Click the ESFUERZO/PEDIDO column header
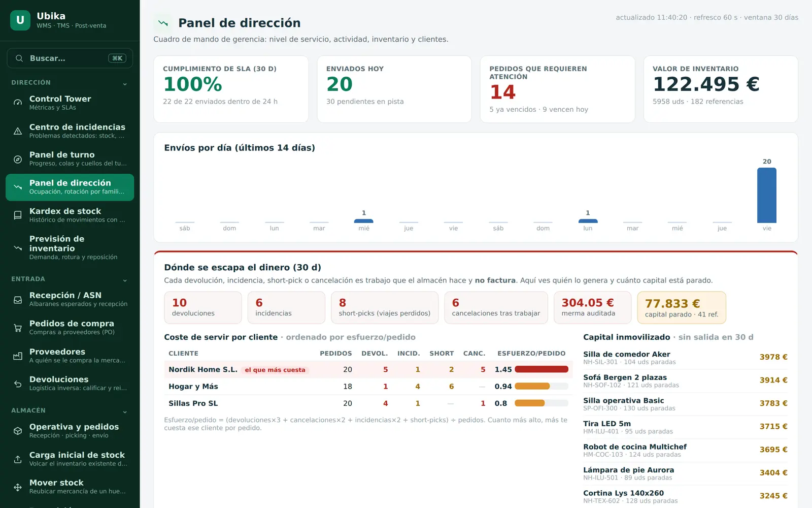Screen dimensions: 812x508 click(531, 354)
